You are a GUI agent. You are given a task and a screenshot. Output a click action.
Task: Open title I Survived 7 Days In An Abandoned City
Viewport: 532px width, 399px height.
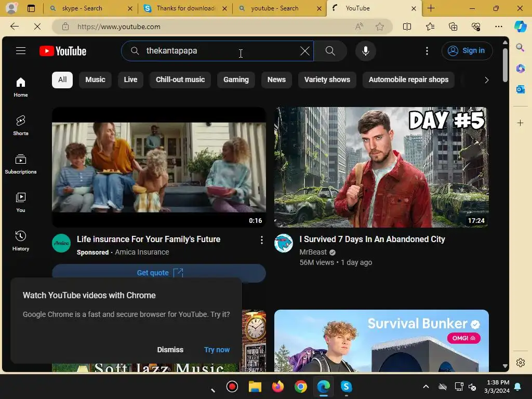pos(372,239)
